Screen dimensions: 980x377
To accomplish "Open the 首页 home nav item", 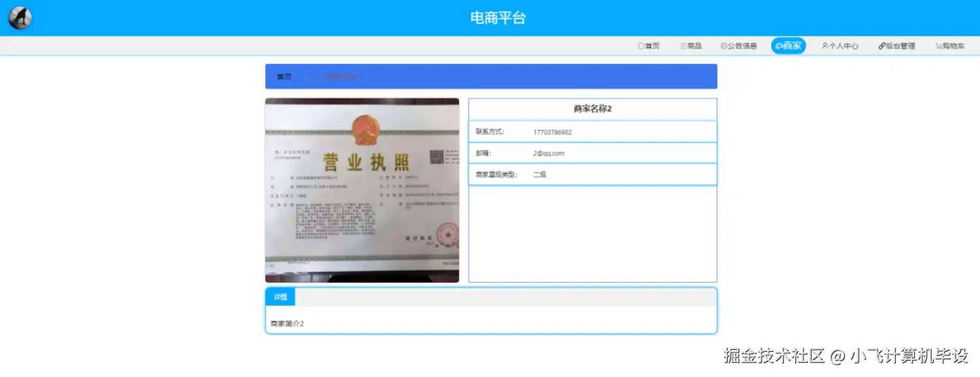I will (648, 46).
